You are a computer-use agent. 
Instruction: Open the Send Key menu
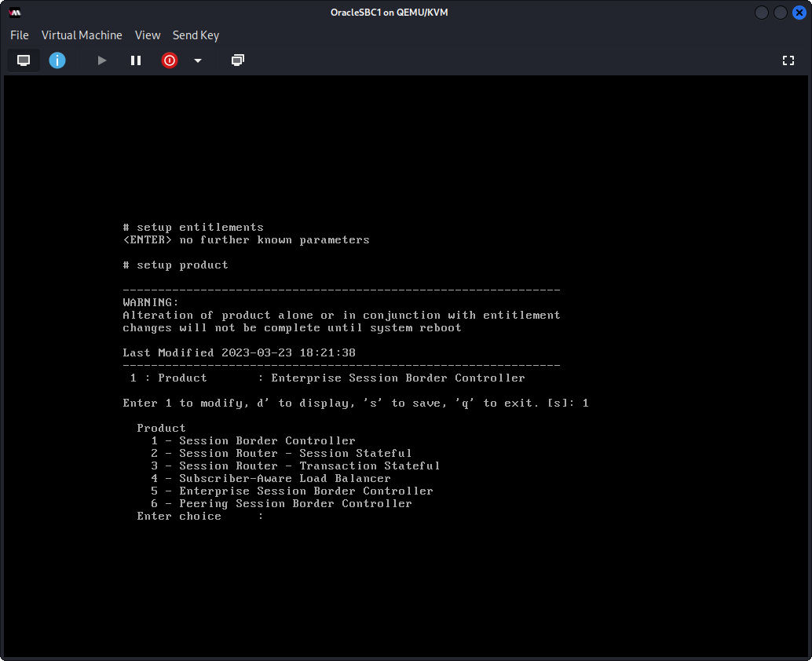tap(196, 35)
